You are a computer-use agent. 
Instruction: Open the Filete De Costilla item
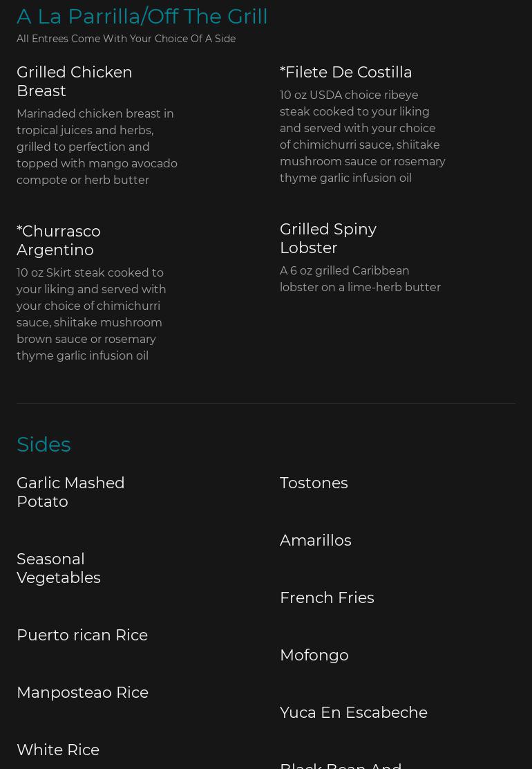[346, 72]
